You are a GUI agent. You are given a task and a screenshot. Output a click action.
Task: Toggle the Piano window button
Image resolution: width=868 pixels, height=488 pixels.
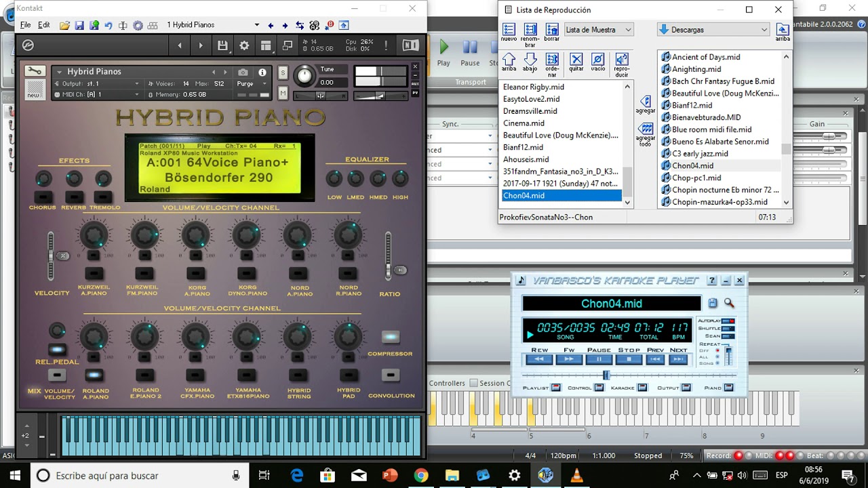click(728, 388)
